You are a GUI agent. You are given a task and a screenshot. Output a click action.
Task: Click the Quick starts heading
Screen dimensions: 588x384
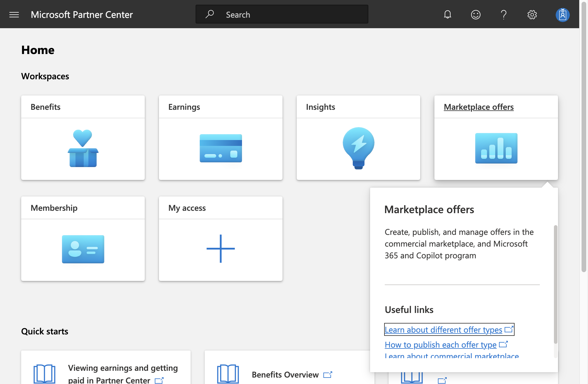tap(45, 331)
